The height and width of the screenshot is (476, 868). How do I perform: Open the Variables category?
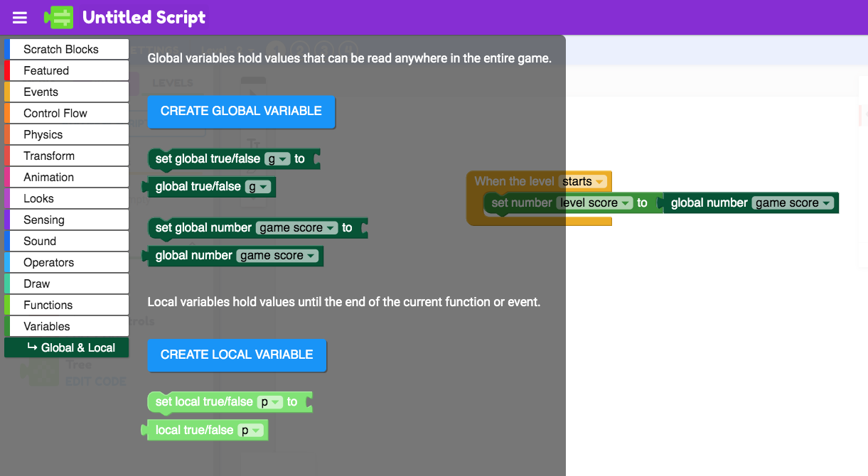coord(67,326)
